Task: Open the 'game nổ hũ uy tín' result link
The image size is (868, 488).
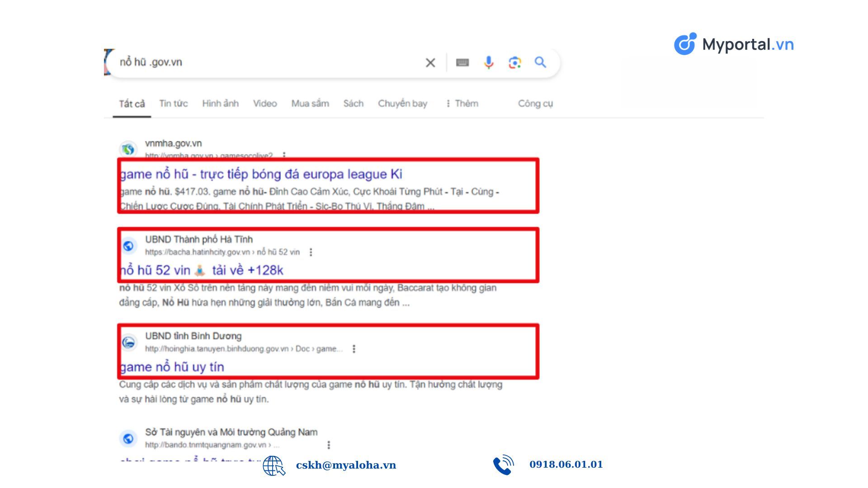Action: point(172,367)
